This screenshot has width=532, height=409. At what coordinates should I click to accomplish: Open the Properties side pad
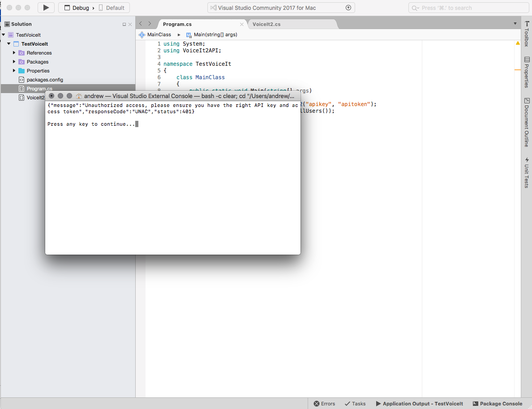pyautogui.click(x=527, y=72)
